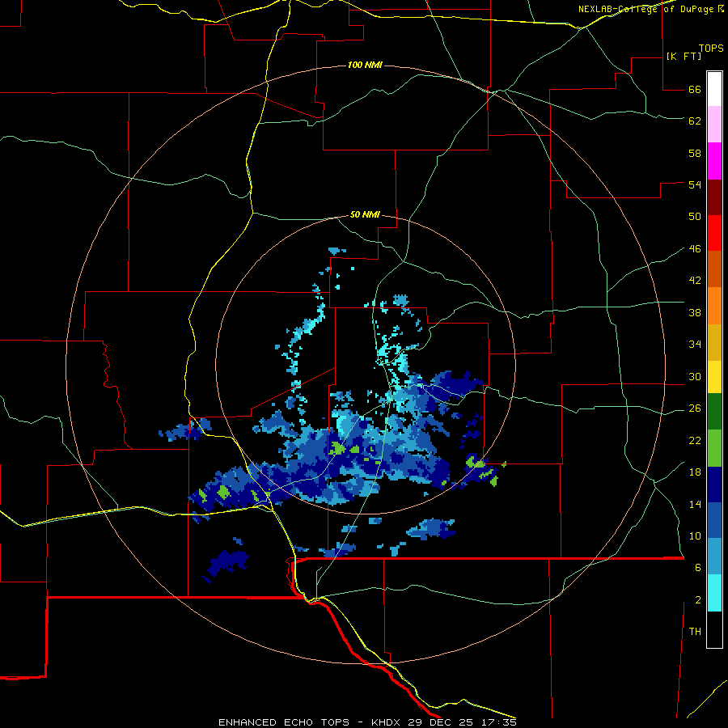The height and width of the screenshot is (728, 728).
Task: Click the 14 legend value
Action: (x=695, y=504)
